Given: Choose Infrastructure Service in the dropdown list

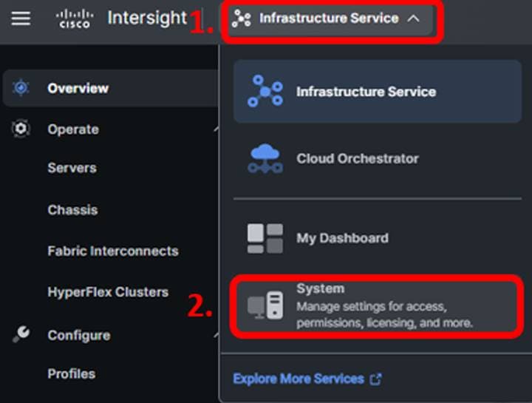Looking at the screenshot, I should pos(378,92).
